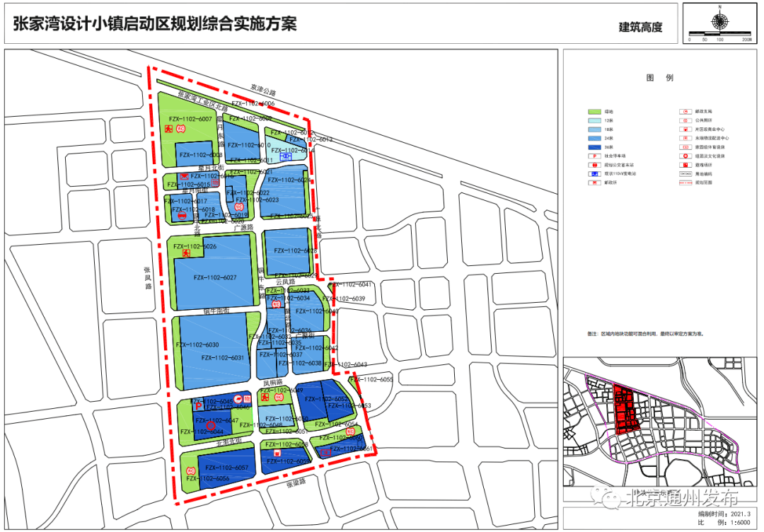Click the 避难场所 shelter legend icon

click(x=685, y=165)
